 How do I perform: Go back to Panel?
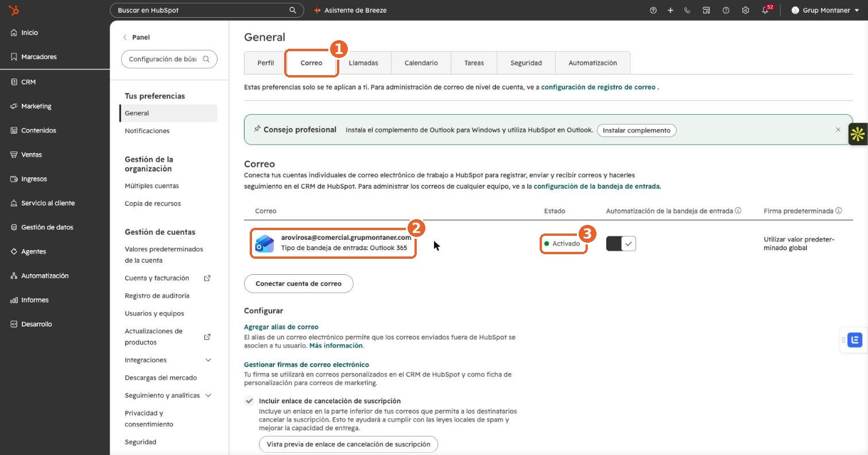click(x=136, y=37)
